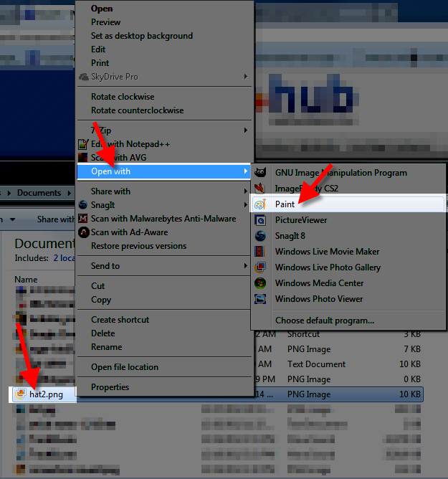Expand the Open with submenu arrow
Image resolution: width=448 pixels, height=479 pixels.
coord(246,171)
